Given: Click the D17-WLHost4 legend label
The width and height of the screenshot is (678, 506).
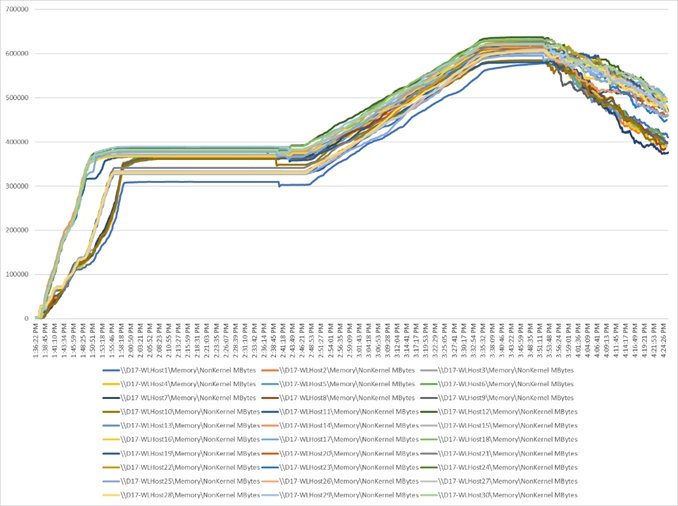Looking at the screenshot, I should (179, 384).
